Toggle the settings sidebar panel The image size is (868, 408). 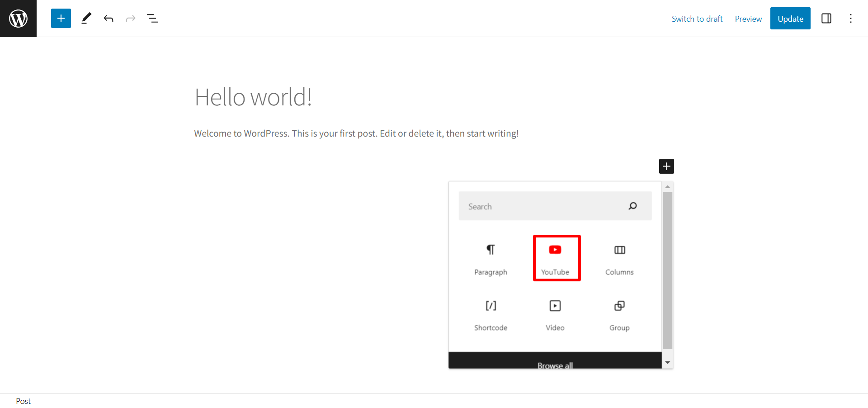826,19
